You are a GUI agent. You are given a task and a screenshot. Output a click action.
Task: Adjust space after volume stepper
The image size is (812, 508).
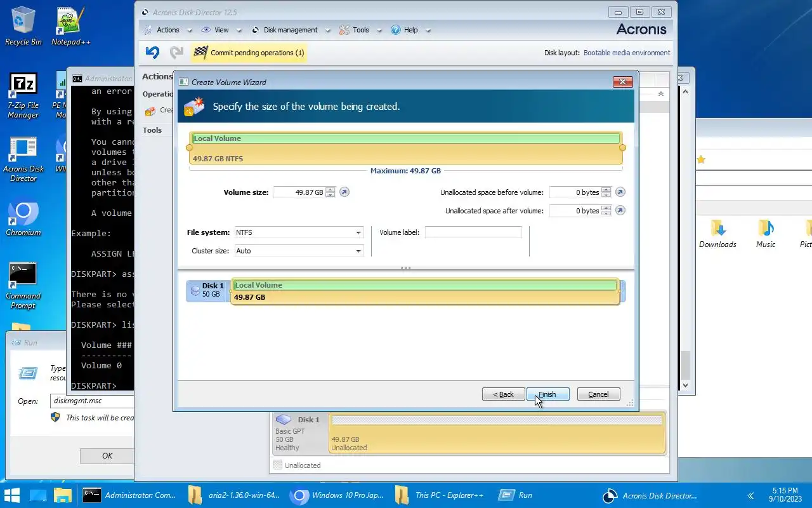pyautogui.click(x=606, y=211)
